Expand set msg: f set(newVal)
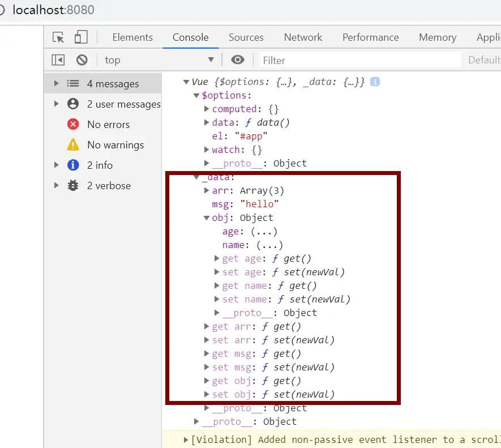The image size is (501, 448). [207, 367]
